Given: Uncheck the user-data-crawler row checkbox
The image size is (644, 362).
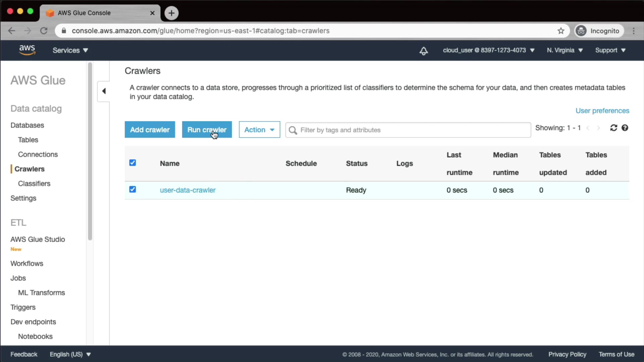Looking at the screenshot, I should pyautogui.click(x=132, y=189).
